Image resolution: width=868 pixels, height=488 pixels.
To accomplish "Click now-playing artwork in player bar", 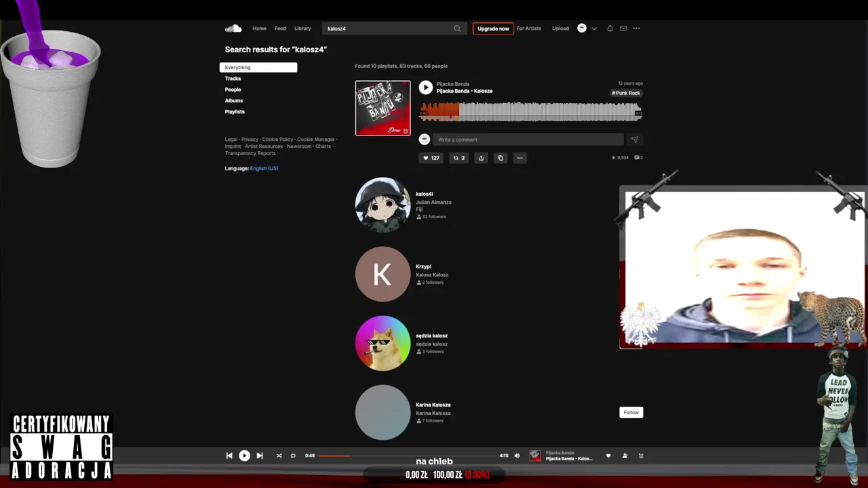I will click(535, 455).
